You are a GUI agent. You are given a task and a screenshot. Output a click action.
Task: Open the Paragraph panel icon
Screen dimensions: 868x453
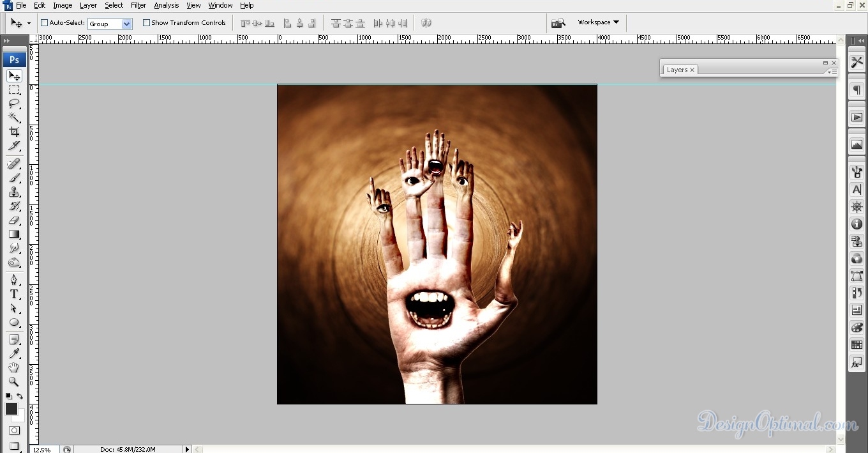(857, 90)
